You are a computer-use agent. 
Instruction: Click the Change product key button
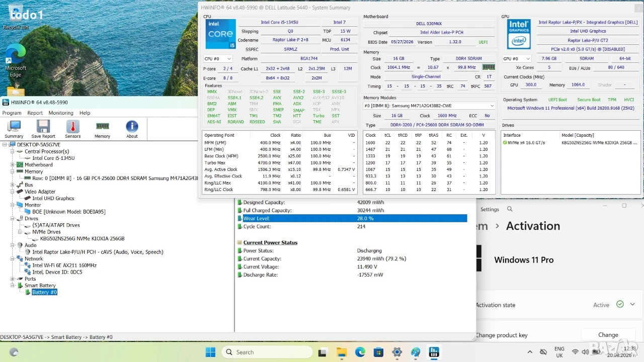(x=608, y=335)
